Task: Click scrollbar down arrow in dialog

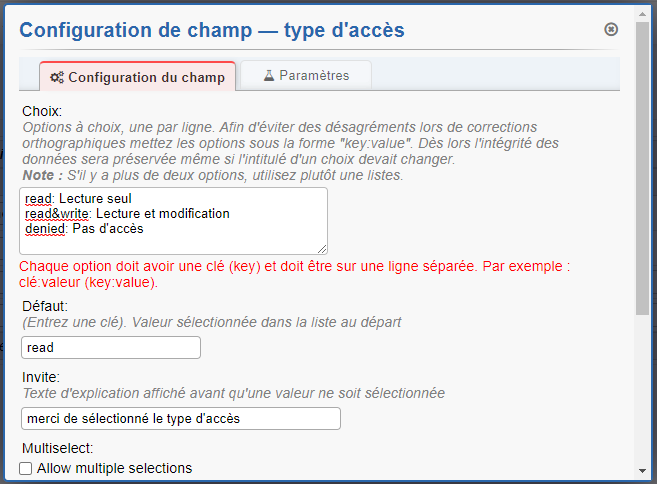Action: [641, 470]
